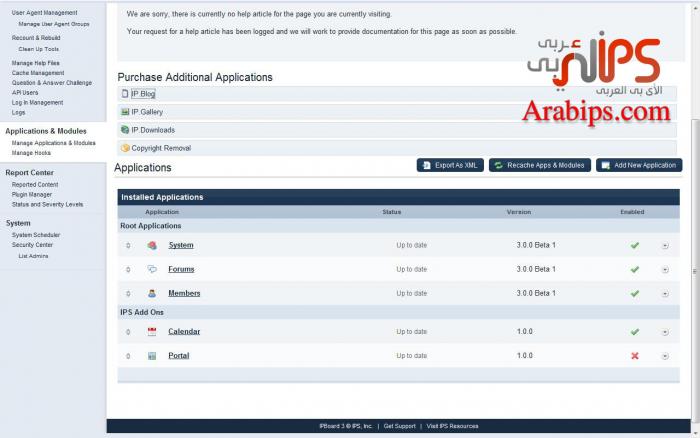The width and height of the screenshot is (700, 438).
Task: Enable the Portal application via red X
Action: tap(634, 355)
